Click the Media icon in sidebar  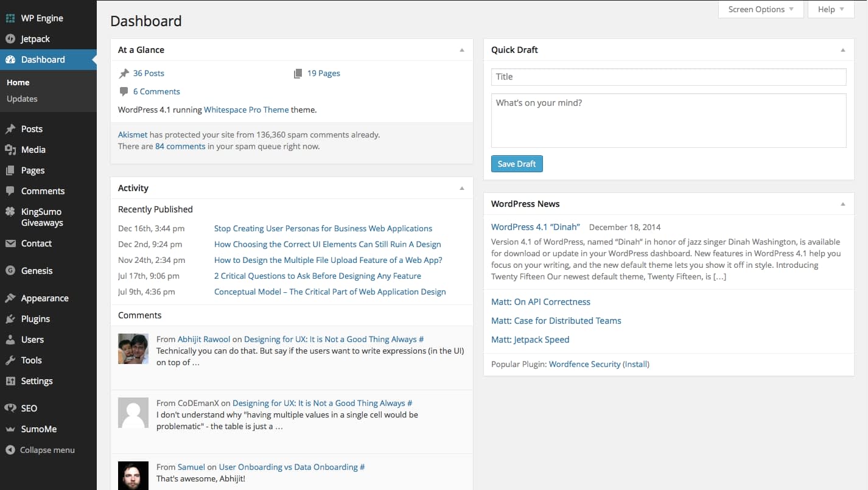[10, 150]
